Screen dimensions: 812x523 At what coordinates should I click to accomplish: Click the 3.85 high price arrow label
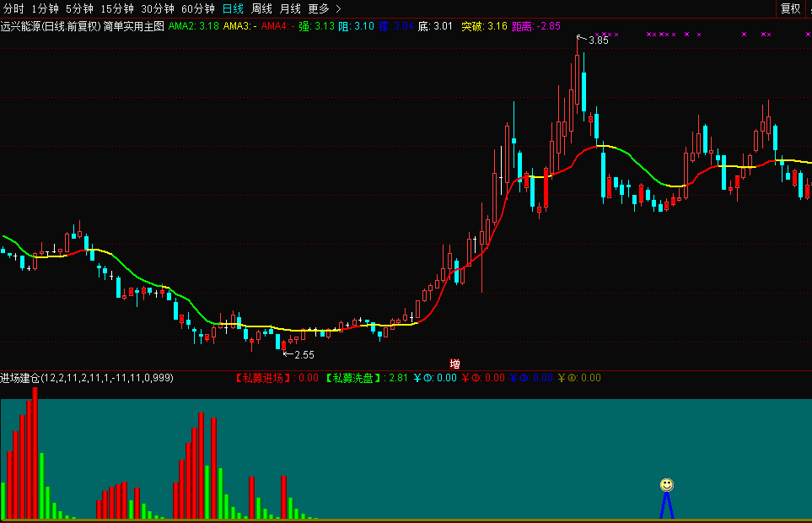point(597,40)
